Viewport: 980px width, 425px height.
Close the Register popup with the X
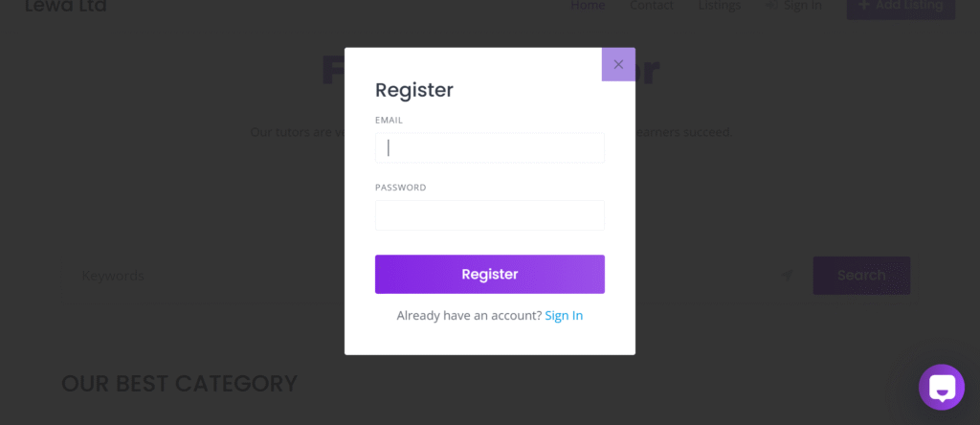[x=618, y=64]
